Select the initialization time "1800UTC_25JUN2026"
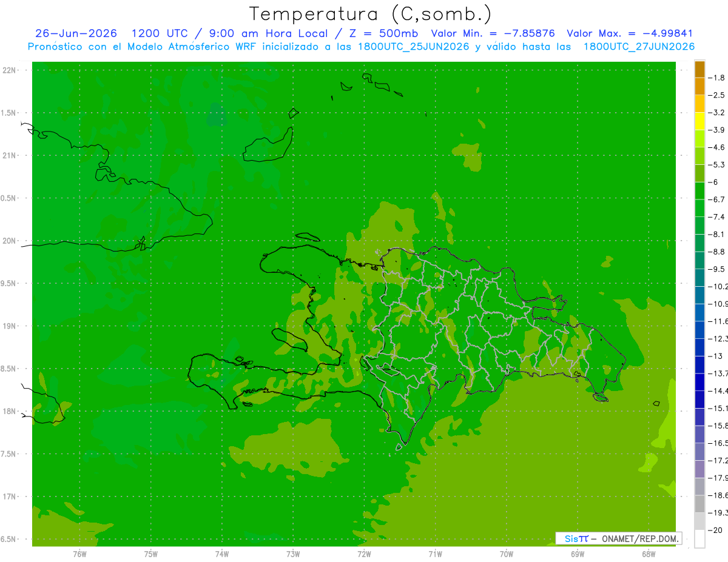 coord(414,47)
